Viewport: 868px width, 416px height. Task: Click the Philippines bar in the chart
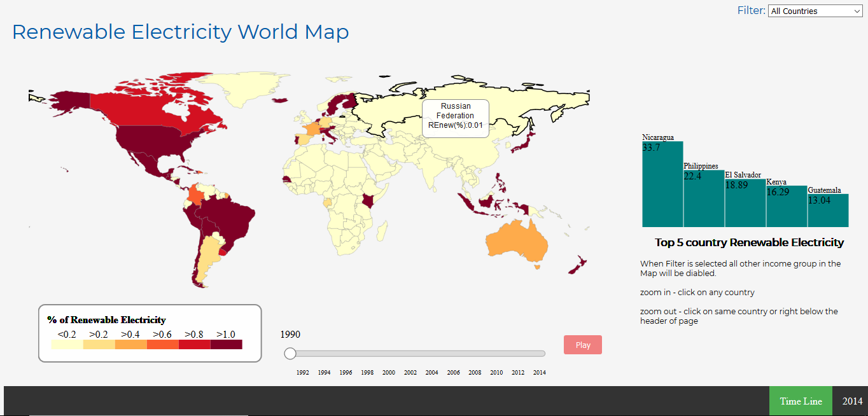pyautogui.click(x=704, y=198)
